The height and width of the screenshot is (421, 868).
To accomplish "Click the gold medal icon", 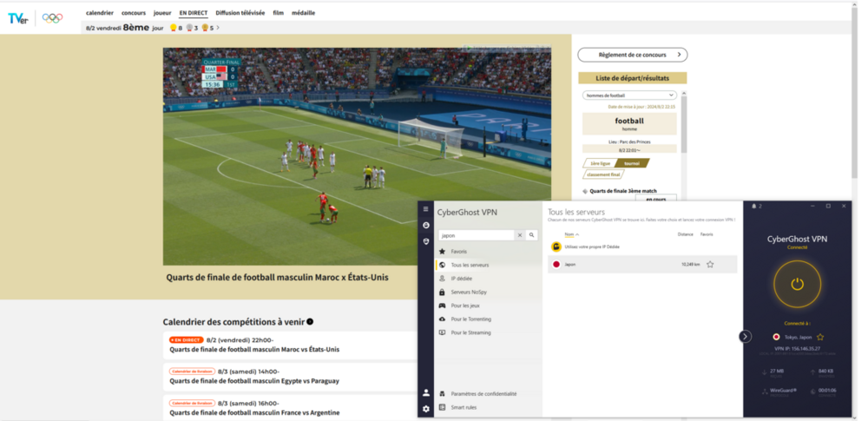I will pyautogui.click(x=174, y=28).
